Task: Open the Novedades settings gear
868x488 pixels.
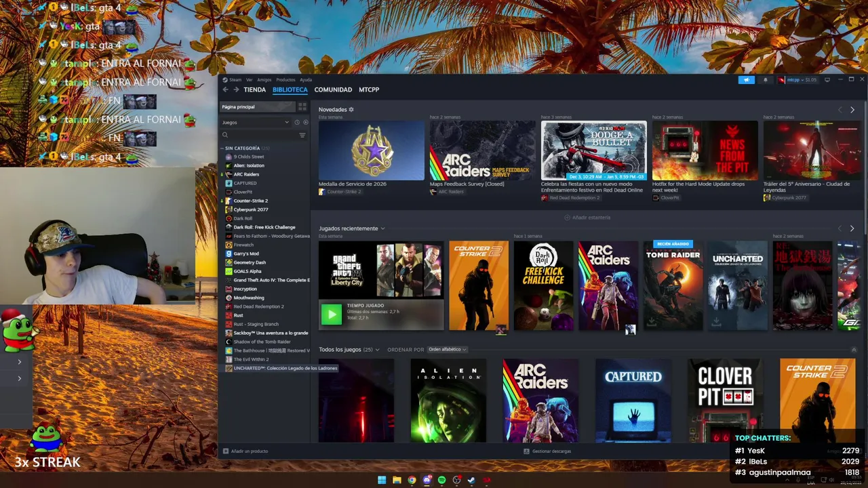Action: pyautogui.click(x=351, y=109)
